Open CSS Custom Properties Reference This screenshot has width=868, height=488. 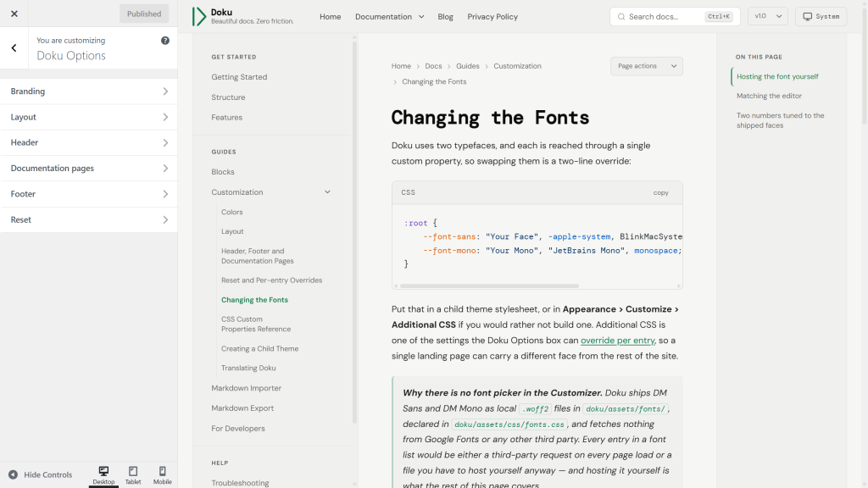coord(256,324)
